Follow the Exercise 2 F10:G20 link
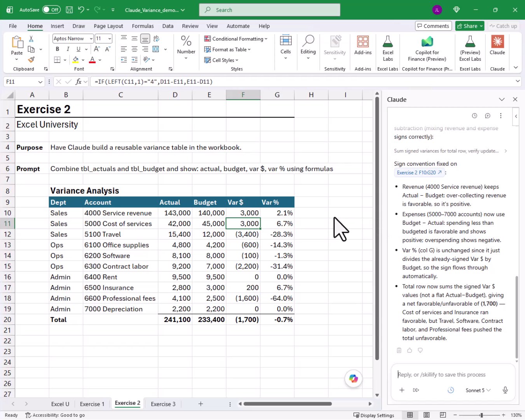Image resolution: width=525 pixels, height=420 pixels. tap(419, 173)
